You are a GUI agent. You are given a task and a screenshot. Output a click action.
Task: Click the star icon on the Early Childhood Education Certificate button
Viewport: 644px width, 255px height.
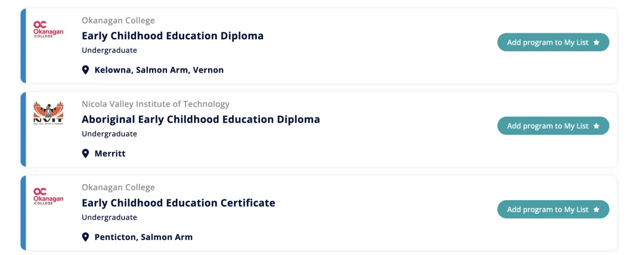point(596,209)
